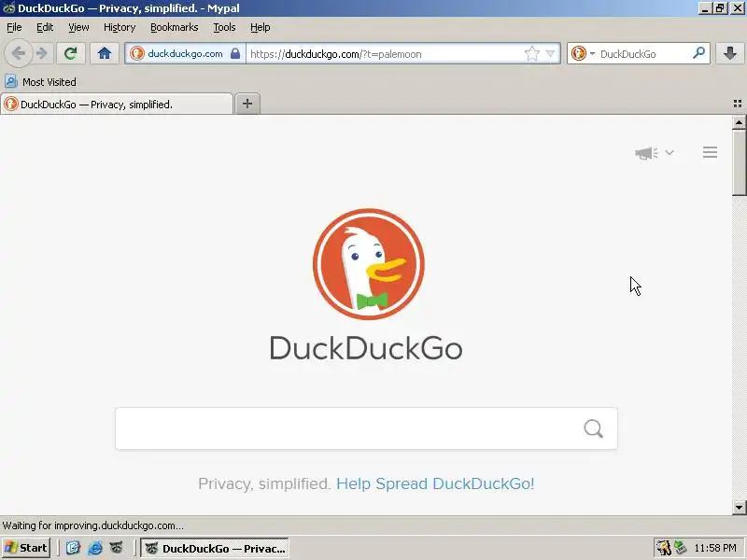
Task: Click the padlock security icon
Action: point(235,53)
